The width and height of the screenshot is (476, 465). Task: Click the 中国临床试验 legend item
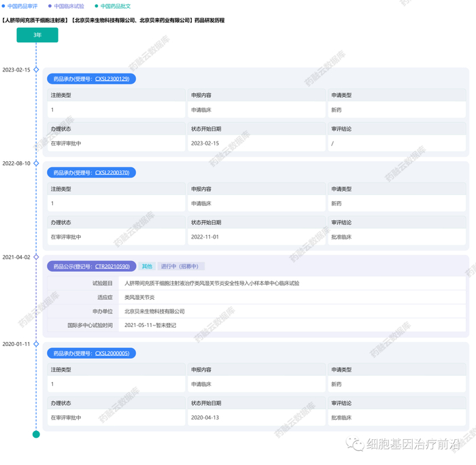pos(66,6)
